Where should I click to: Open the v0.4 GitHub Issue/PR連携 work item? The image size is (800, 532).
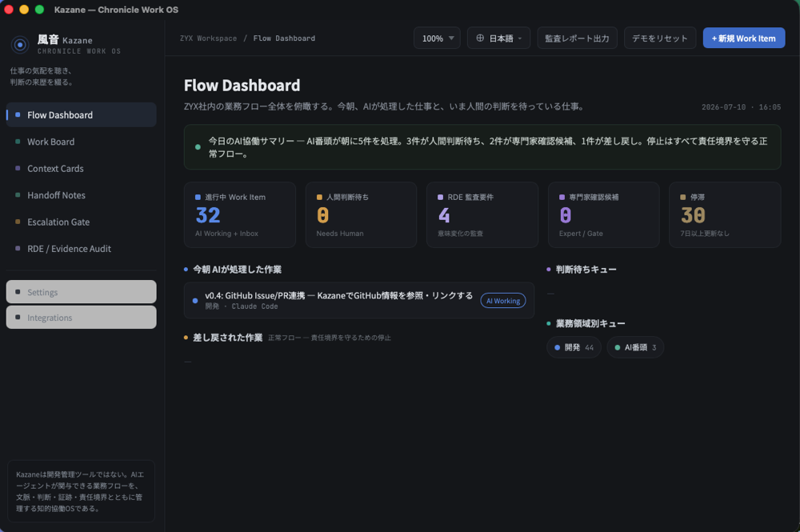(359, 301)
